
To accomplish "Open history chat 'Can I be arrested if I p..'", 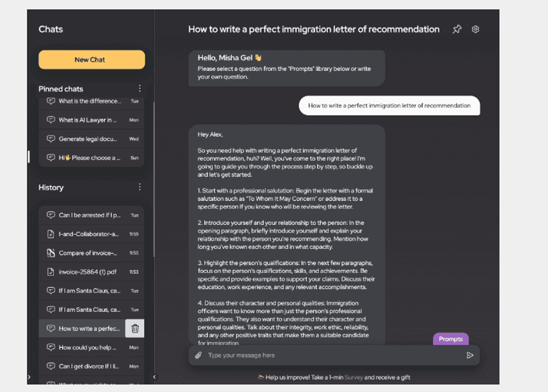I will point(91,215).
